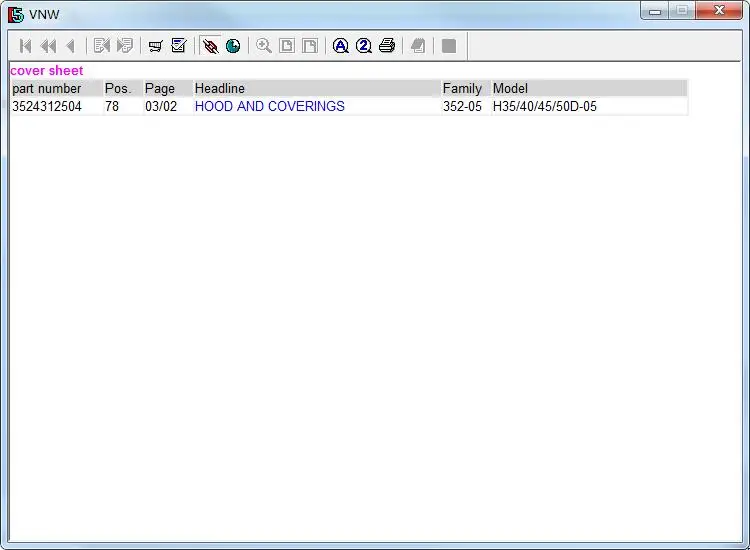Select the Family value 352-05
Screen dimensions: 750x550
click(x=462, y=106)
